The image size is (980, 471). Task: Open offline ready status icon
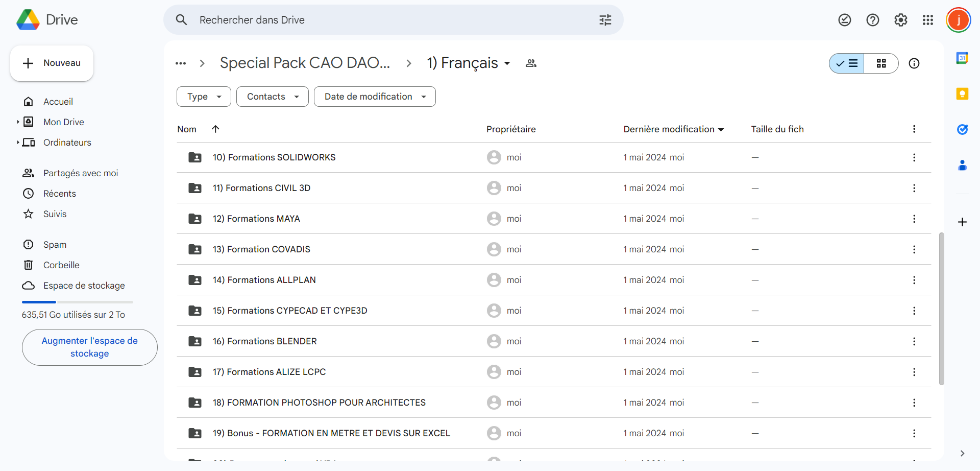click(845, 20)
